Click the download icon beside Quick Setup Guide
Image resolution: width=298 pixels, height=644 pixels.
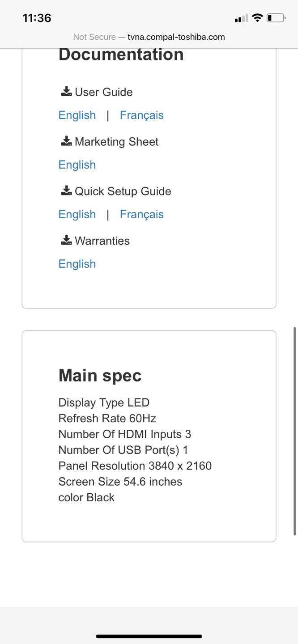[66, 191]
